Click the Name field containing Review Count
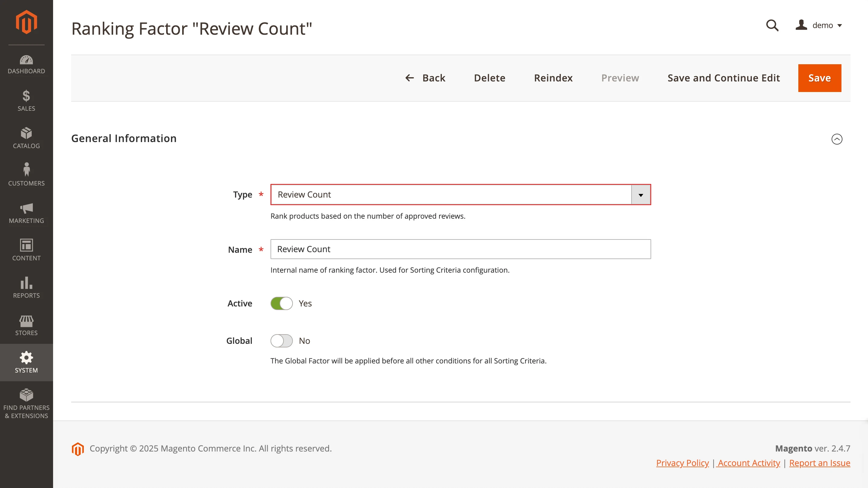This screenshot has height=488, width=868. tap(461, 249)
